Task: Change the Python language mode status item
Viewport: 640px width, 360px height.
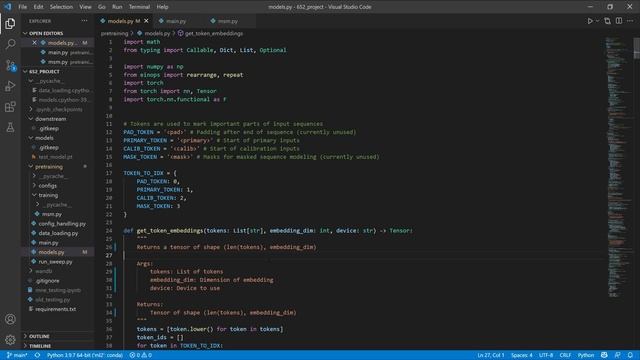Action: (586, 355)
